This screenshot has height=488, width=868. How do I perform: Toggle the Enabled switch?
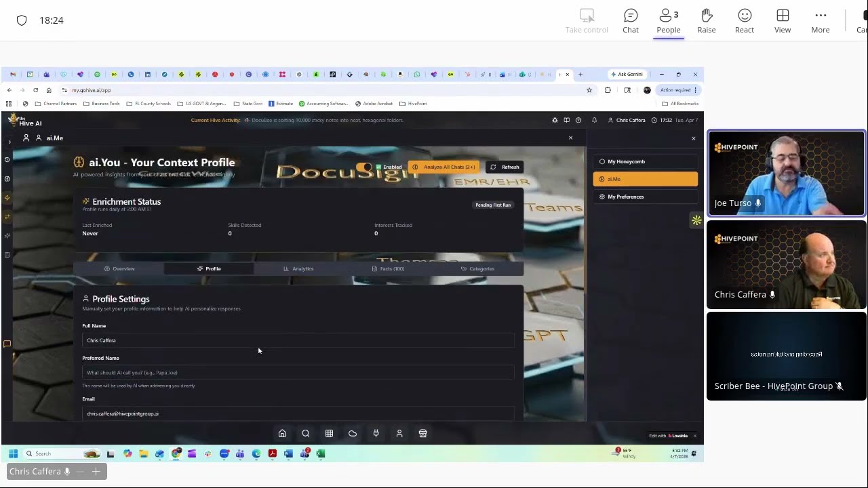[x=364, y=167]
